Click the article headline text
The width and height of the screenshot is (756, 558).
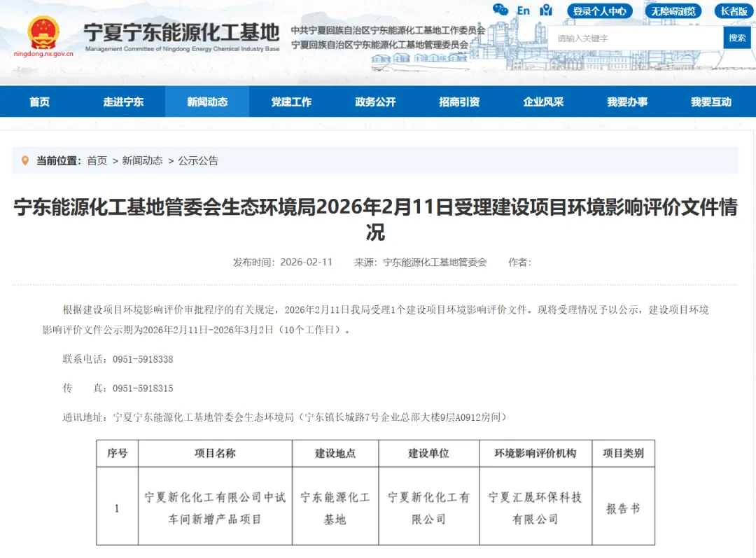click(376, 219)
